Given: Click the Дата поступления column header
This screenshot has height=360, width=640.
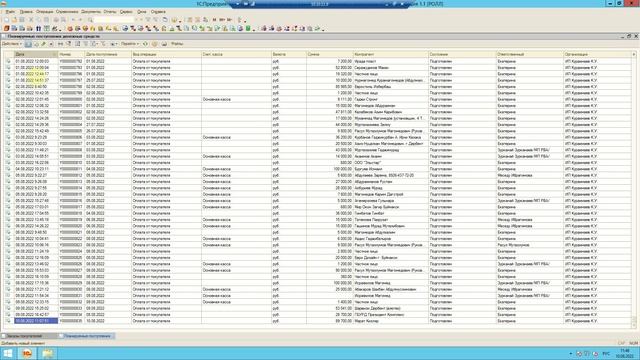Looking at the screenshot, I should pyautogui.click(x=108, y=54).
